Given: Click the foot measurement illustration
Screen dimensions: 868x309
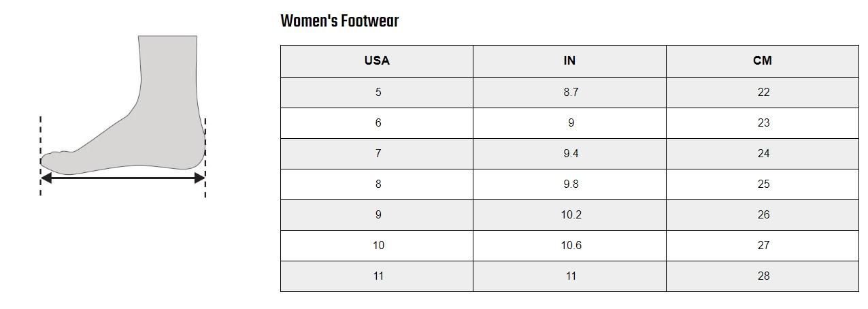Looking at the screenshot, I should click(x=123, y=116).
